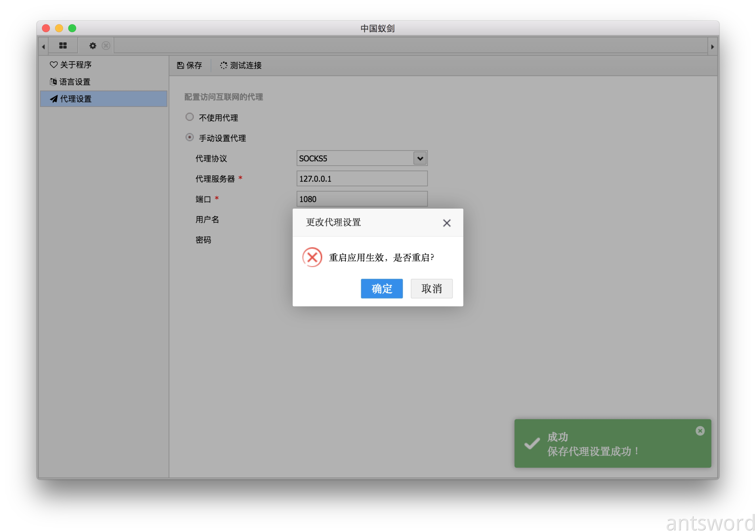Open the SOCKS5 protocol dropdown

(420, 159)
